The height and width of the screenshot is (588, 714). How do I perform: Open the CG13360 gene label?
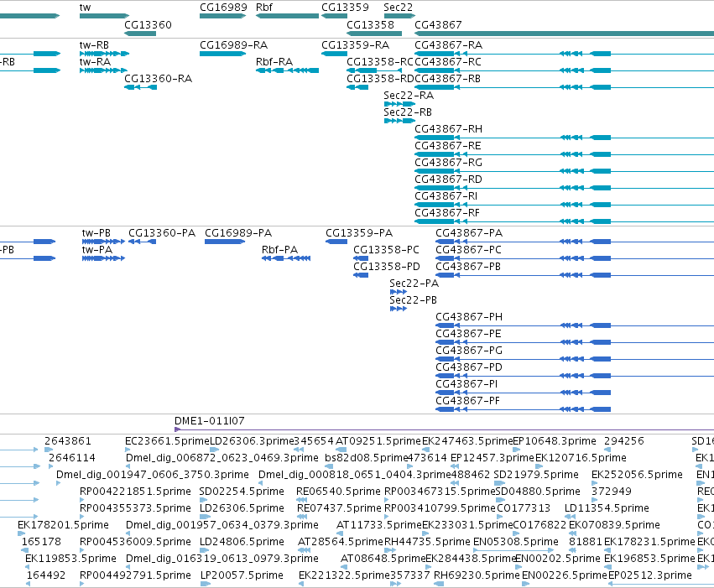point(148,25)
